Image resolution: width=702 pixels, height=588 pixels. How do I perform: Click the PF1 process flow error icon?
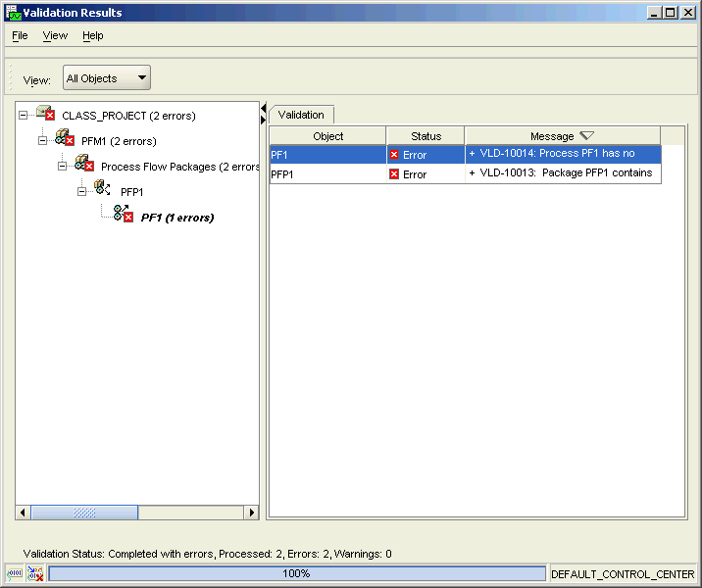(x=124, y=216)
